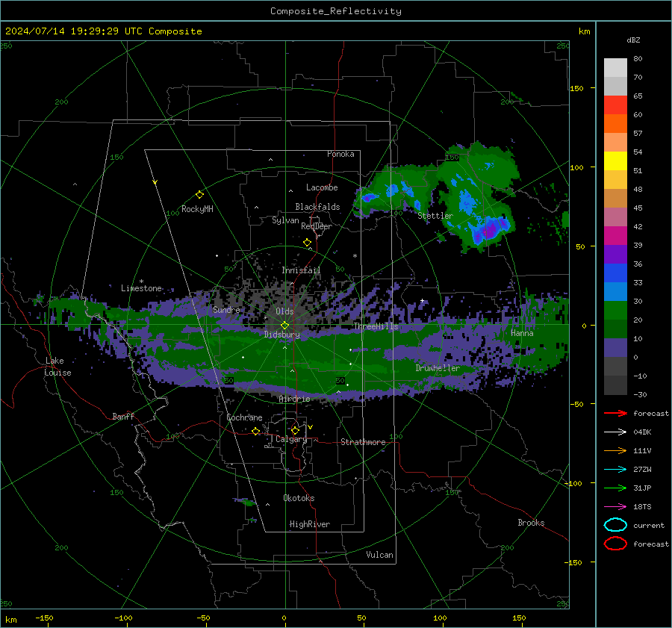This screenshot has width=672, height=628.
Task: Click the yellow diamond marker near Cochrane
Action: [x=255, y=431]
